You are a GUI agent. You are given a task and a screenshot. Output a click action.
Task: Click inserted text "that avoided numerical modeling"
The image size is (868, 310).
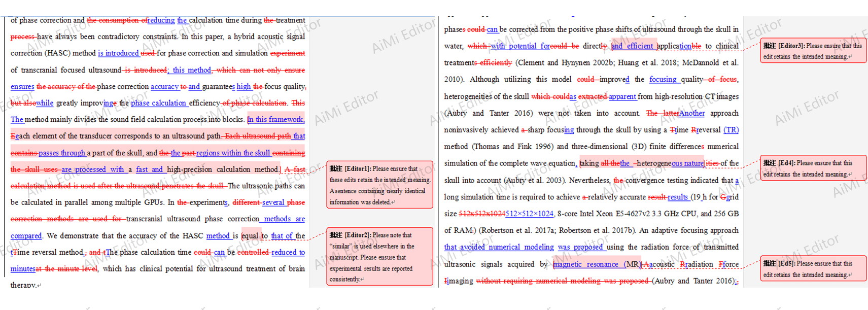499,247
